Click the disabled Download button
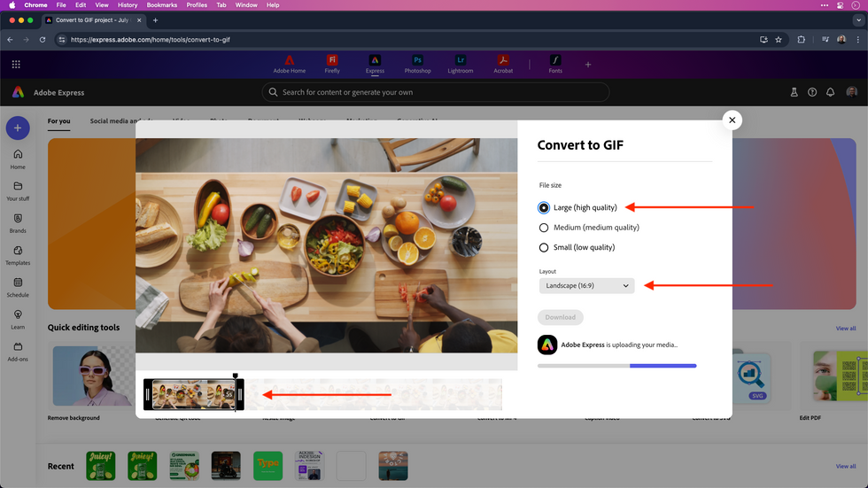Screen dimensions: 868x488 tap(560, 317)
